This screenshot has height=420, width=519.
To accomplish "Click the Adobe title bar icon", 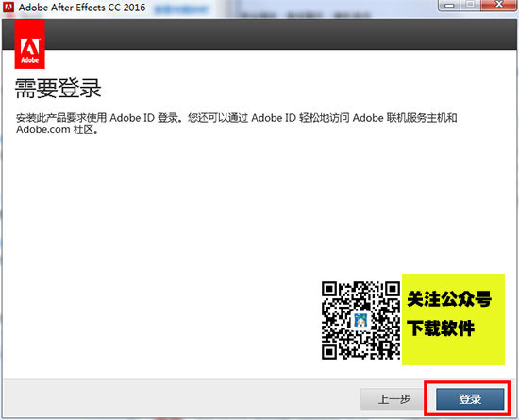I will [x=8, y=7].
